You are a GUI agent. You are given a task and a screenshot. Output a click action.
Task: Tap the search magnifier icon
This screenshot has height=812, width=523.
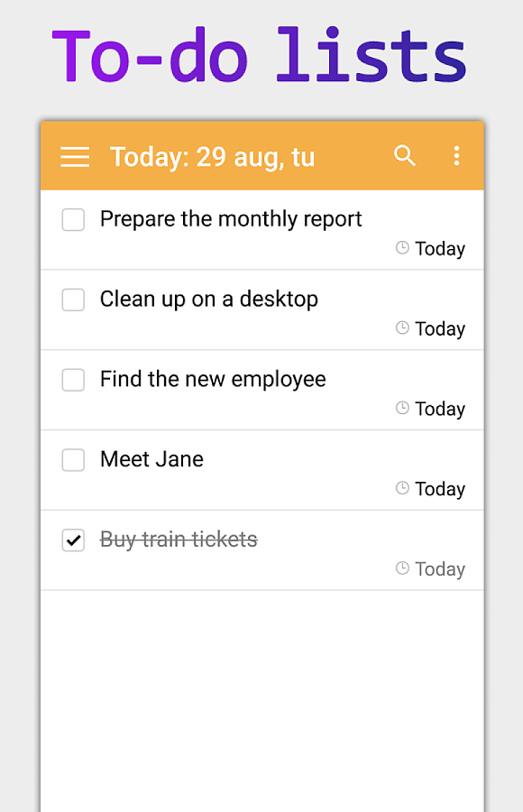(x=404, y=155)
